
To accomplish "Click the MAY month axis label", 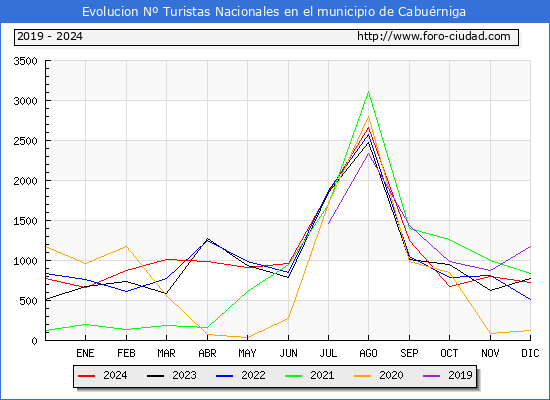I will 247,353.
